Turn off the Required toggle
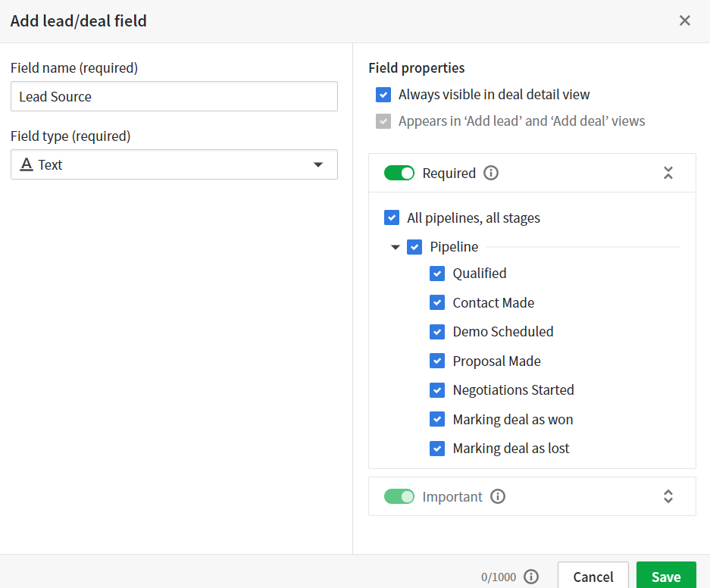This screenshot has width=710, height=588. (x=399, y=174)
